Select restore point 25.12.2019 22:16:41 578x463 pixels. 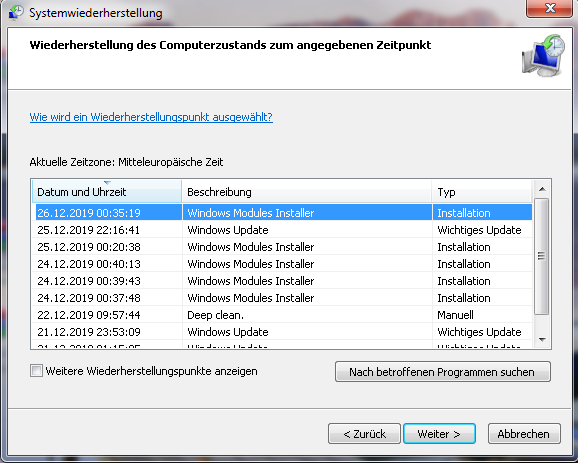[x=282, y=230]
